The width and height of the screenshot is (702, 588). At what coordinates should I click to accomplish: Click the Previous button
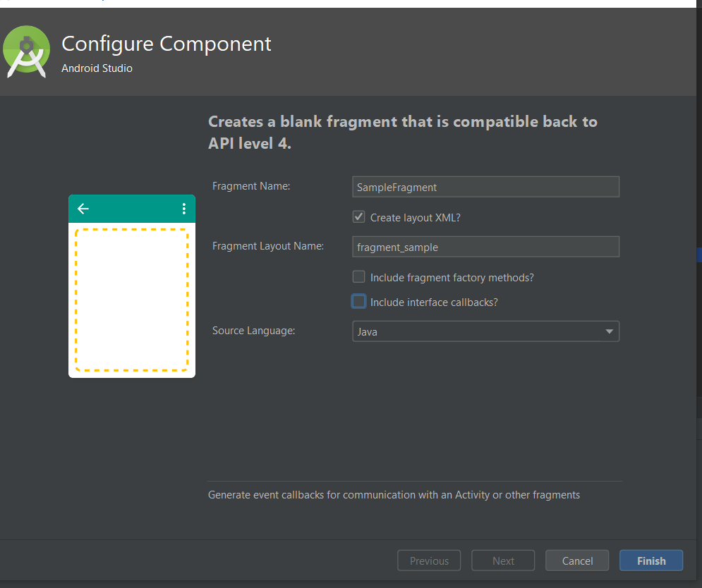(429, 561)
